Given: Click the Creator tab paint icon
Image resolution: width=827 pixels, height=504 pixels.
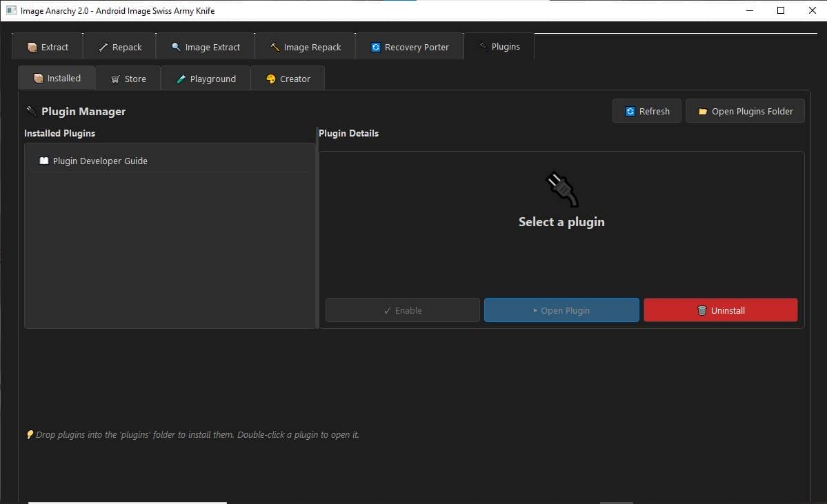Looking at the screenshot, I should [270, 78].
